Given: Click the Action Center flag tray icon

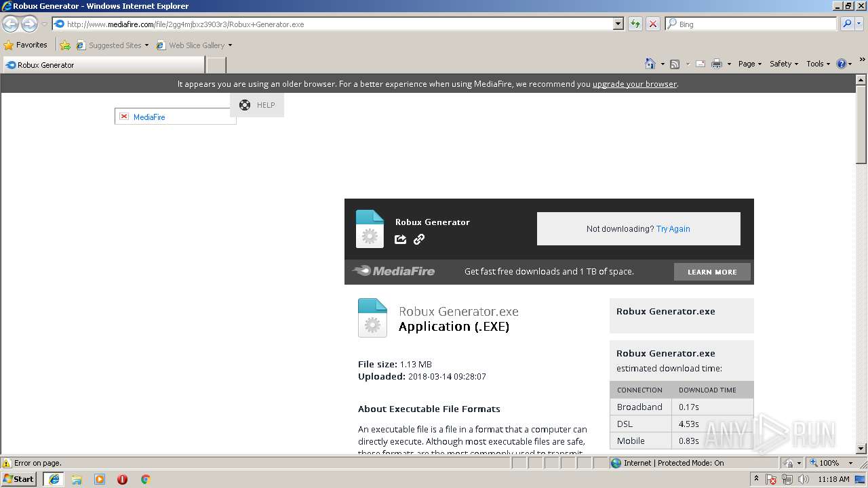Looking at the screenshot, I should click(x=771, y=479).
